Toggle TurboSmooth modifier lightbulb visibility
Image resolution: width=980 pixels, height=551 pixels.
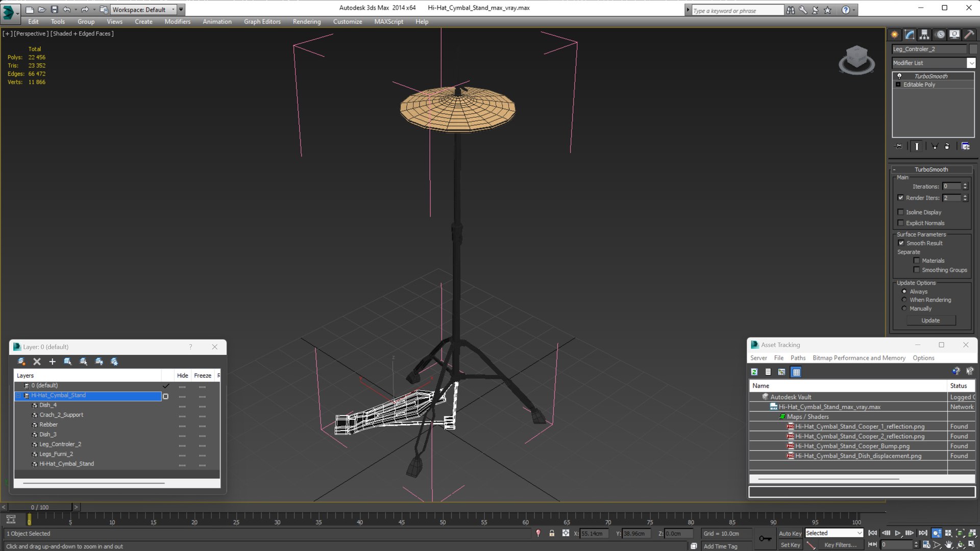click(x=899, y=76)
